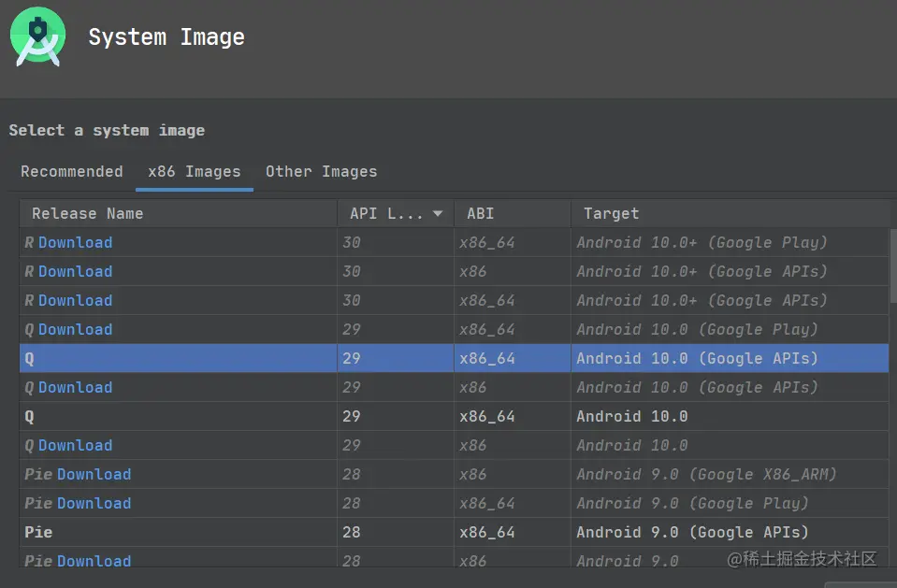Select Q x86_64 Android 10.0 row without Google APIs
The height and width of the screenshot is (588, 897).
pyautogui.click(x=374, y=417)
